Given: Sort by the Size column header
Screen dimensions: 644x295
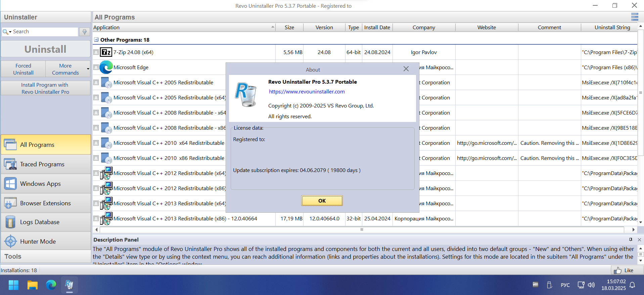Looking at the screenshot, I should (289, 28).
